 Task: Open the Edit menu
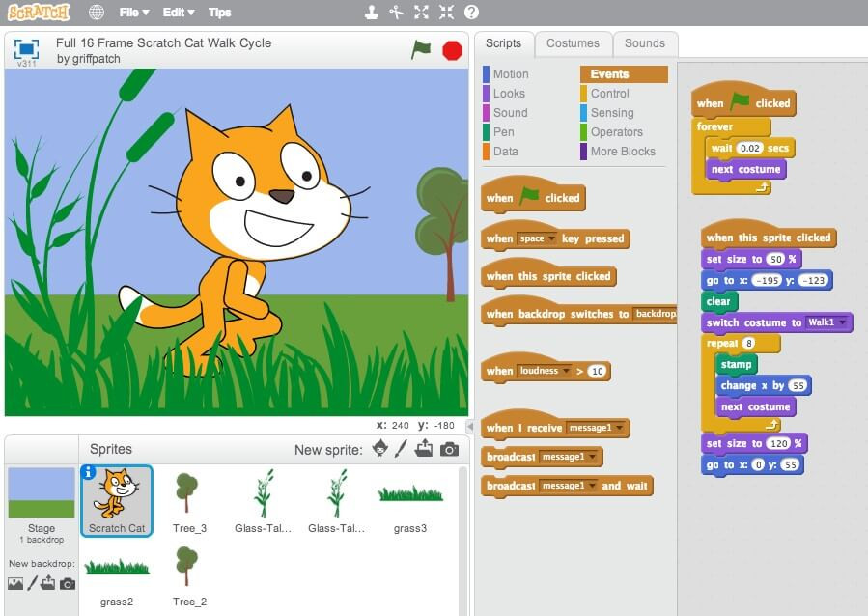[x=179, y=13]
